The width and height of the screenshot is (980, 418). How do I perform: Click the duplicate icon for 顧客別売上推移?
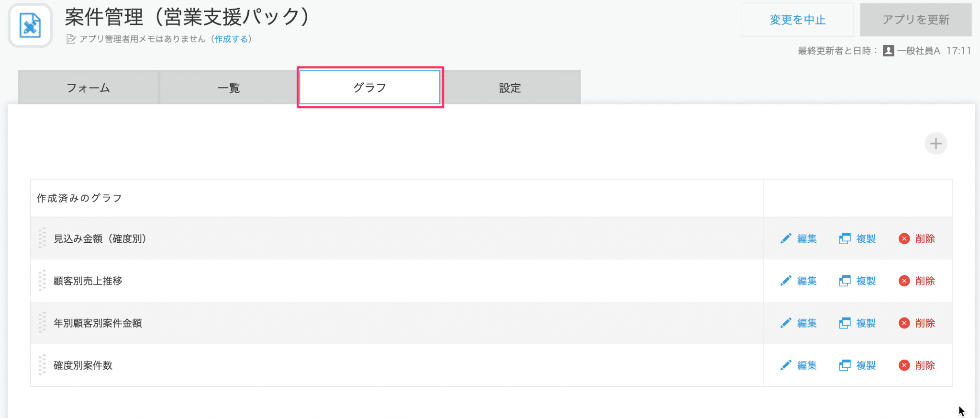tap(845, 281)
